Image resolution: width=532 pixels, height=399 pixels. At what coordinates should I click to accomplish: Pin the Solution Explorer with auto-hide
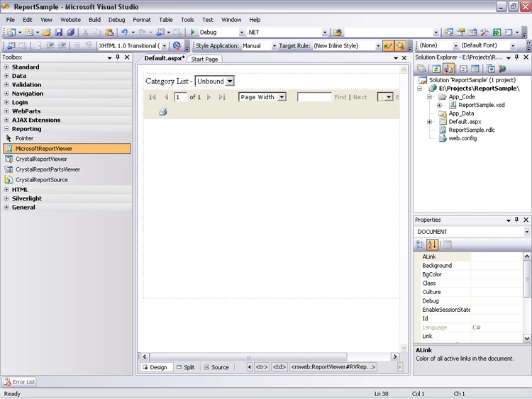click(516, 57)
